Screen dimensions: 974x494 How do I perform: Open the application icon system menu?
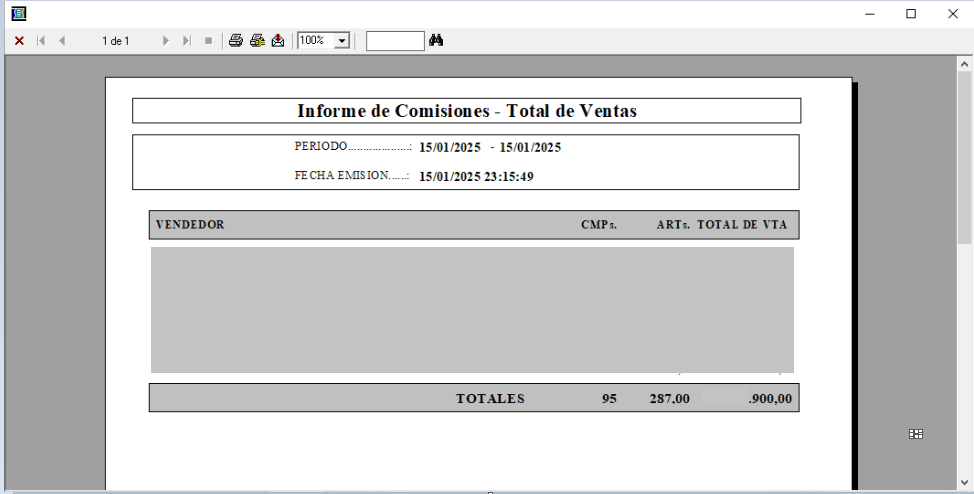(x=18, y=13)
